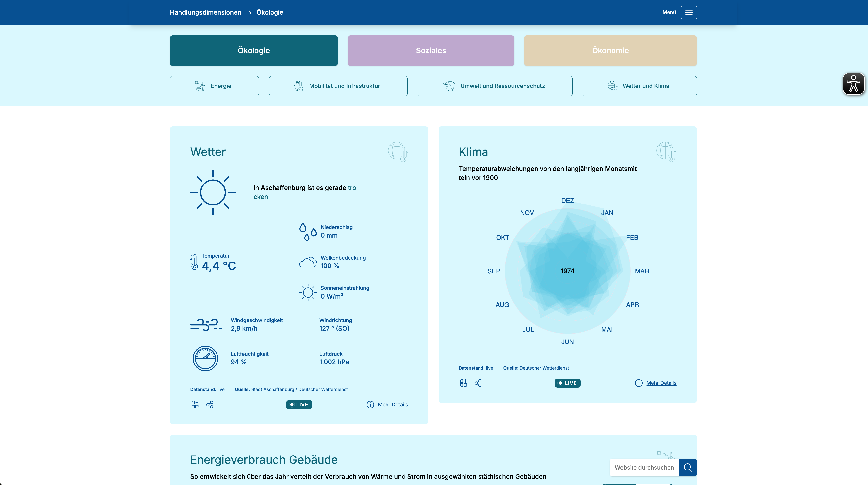Toggle the LIVE indicator on the Klima card
This screenshot has height=485, width=868.
pyautogui.click(x=567, y=383)
